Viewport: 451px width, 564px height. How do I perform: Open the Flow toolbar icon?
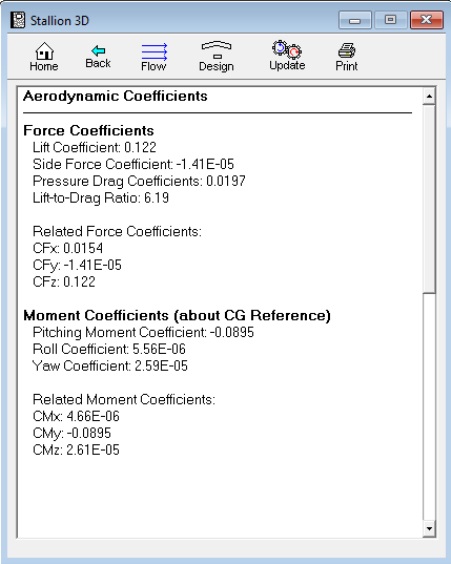click(x=154, y=57)
